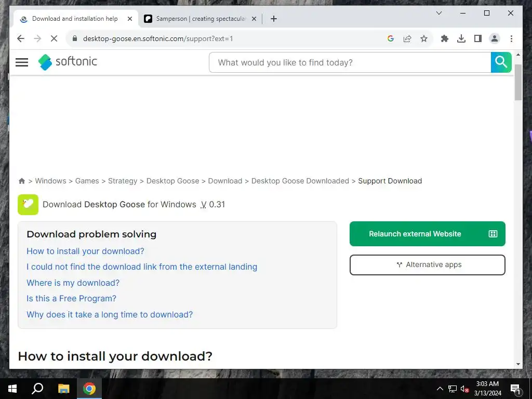This screenshot has height=399, width=532.
Task: Open Desktop Goose breadcrumb link
Action: click(172, 181)
